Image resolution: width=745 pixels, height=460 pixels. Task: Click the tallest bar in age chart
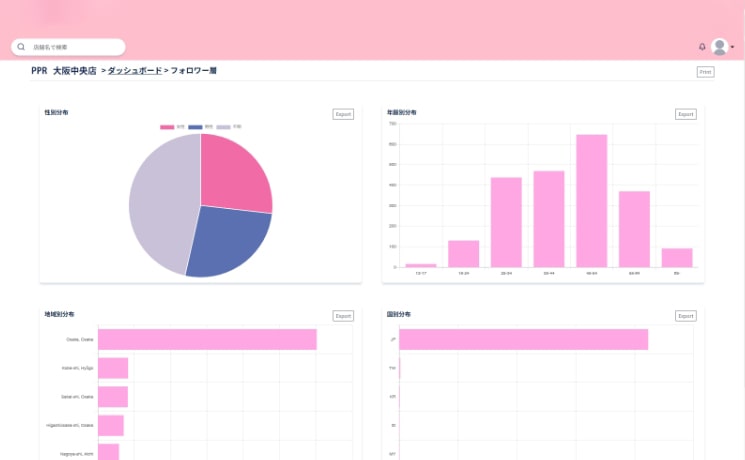click(x=591, y=200)
